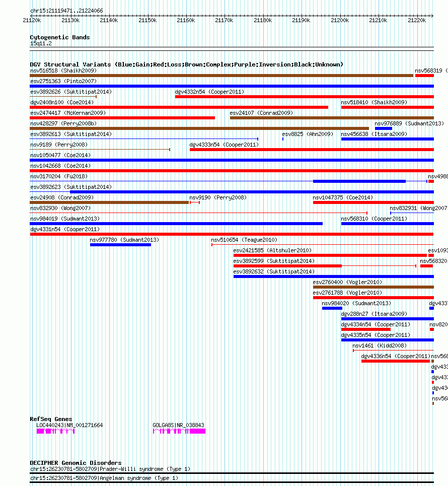Click dgv4331n54 (Cooper2011) variant label
This screenshot has width=448, height=486.
click(65, 229)
